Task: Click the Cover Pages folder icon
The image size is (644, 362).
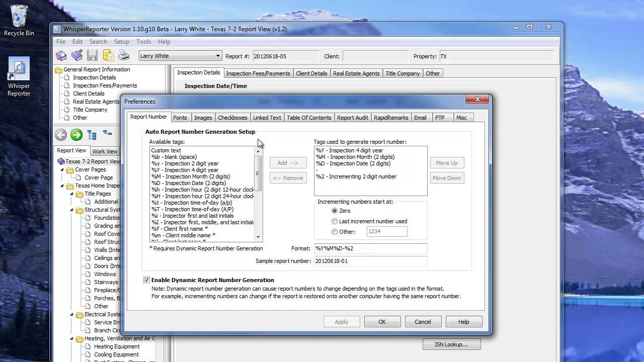Action: tap(70, 170)
